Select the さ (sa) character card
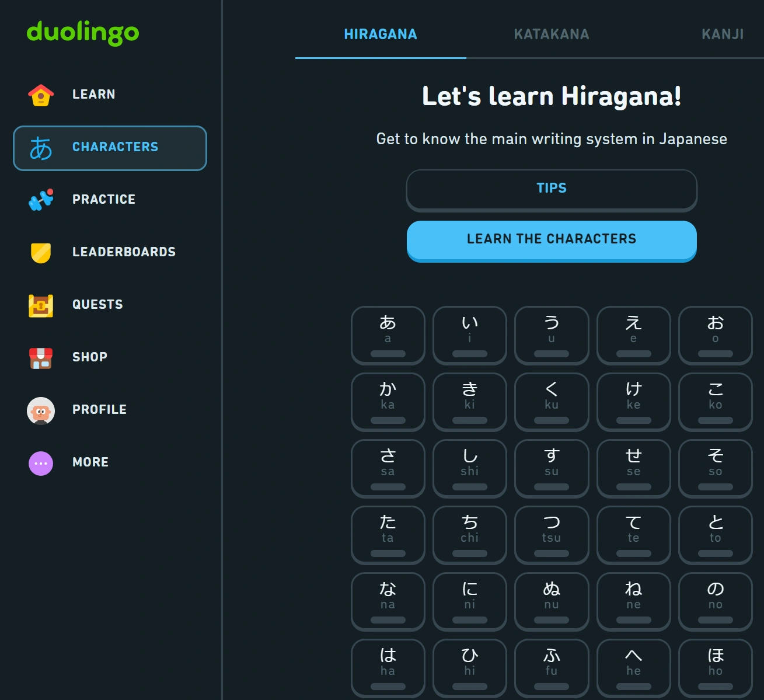Viewport: 764px width, 700px height. [388, 468]
